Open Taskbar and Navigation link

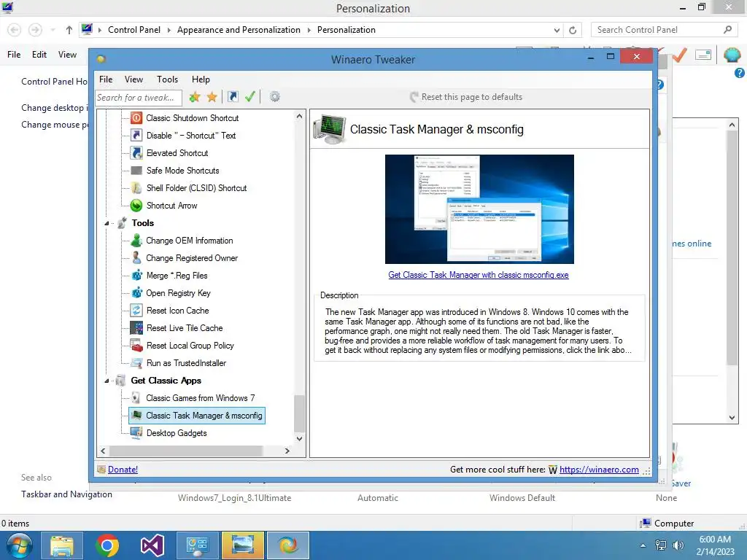[66, 494]
